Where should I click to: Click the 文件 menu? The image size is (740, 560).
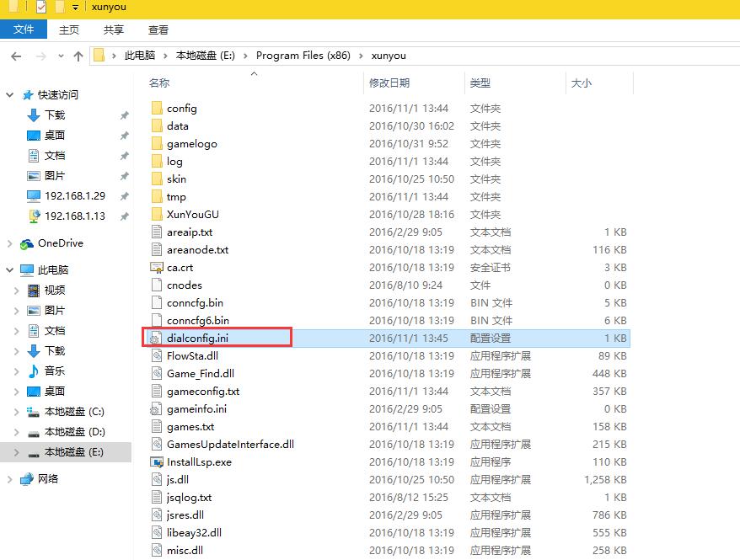(x=24, y=29)
